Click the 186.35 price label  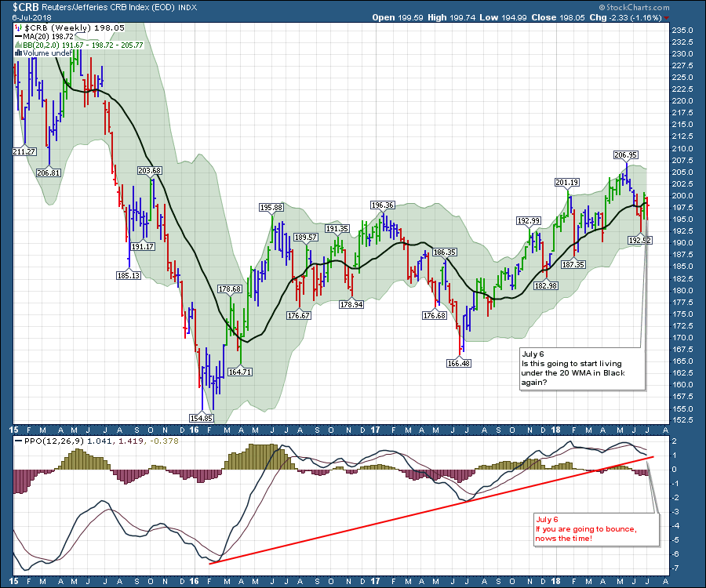[x=445, y=252]
